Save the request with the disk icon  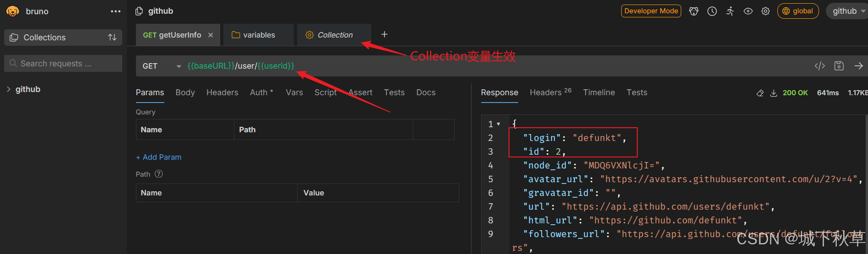pos(839,66)
